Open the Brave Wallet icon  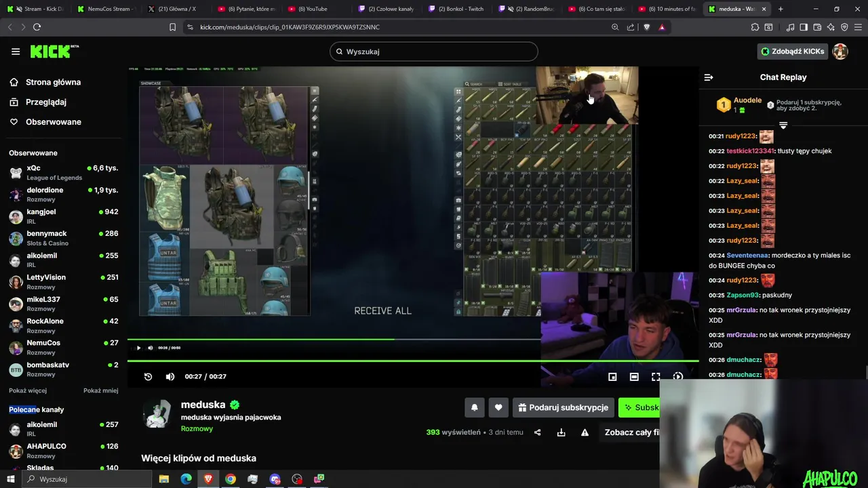coord(817,27)
